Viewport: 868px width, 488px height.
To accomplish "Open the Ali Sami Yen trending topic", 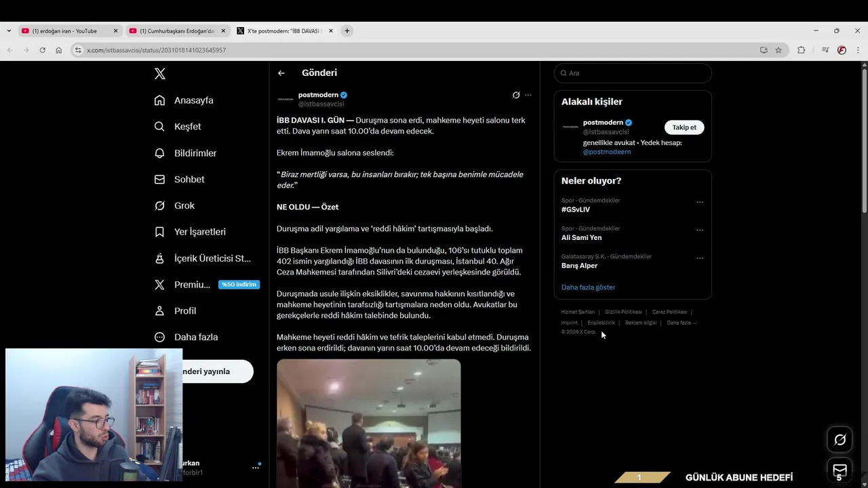I will (x=581, y=238).
